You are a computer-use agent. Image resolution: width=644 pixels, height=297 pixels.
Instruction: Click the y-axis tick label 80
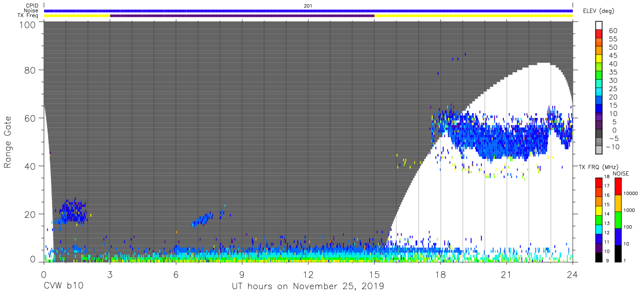point(30,70)
